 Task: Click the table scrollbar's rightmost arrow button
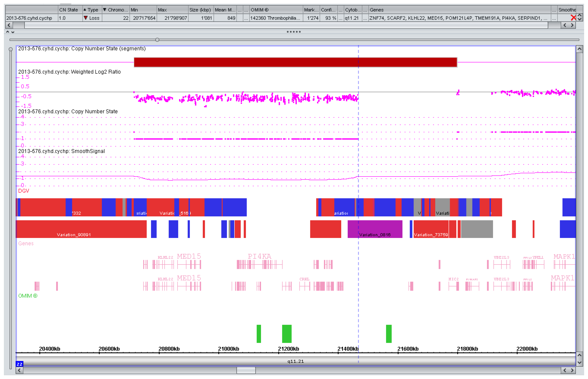click(x=572, y=25)
